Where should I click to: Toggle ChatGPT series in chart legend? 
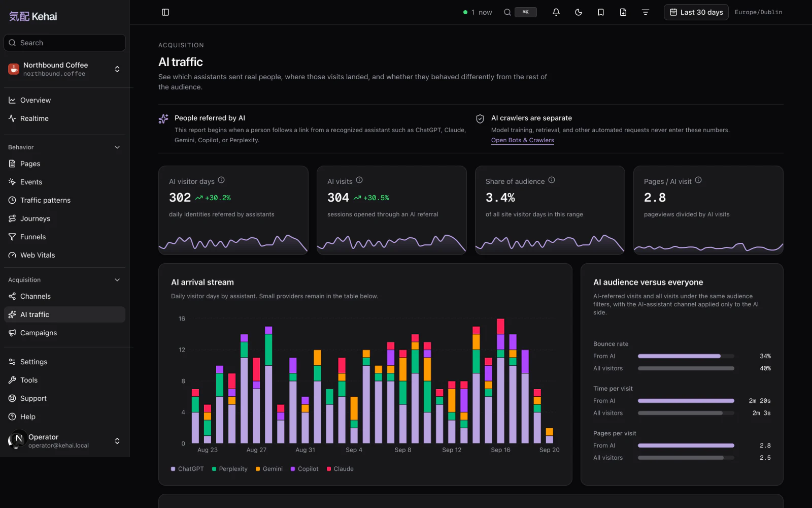pos(187,469)
